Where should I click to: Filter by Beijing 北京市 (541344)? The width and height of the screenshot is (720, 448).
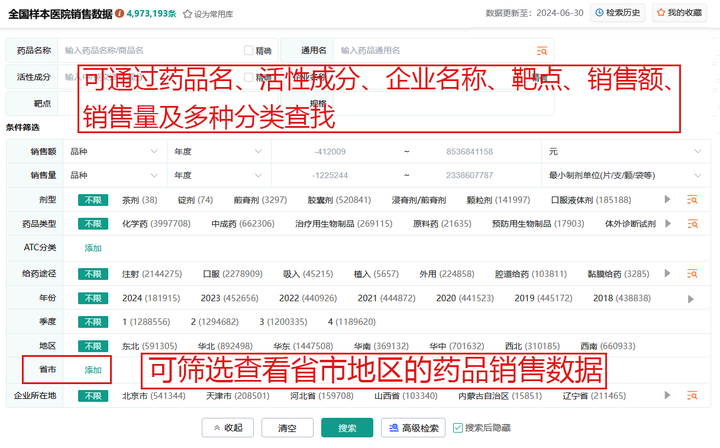pyautogui.click(x=154, y=396)
